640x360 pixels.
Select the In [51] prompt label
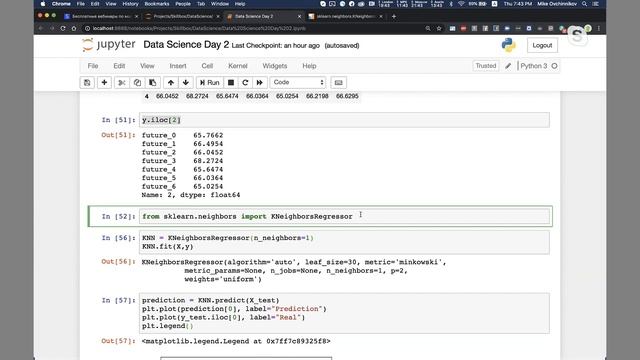click(118, 120)
